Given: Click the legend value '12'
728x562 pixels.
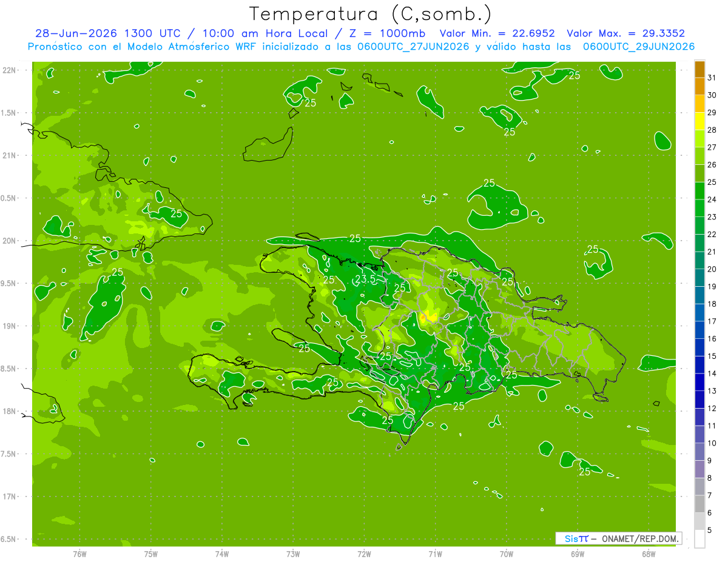Looking at the screenshot, I should coord(712,408).
